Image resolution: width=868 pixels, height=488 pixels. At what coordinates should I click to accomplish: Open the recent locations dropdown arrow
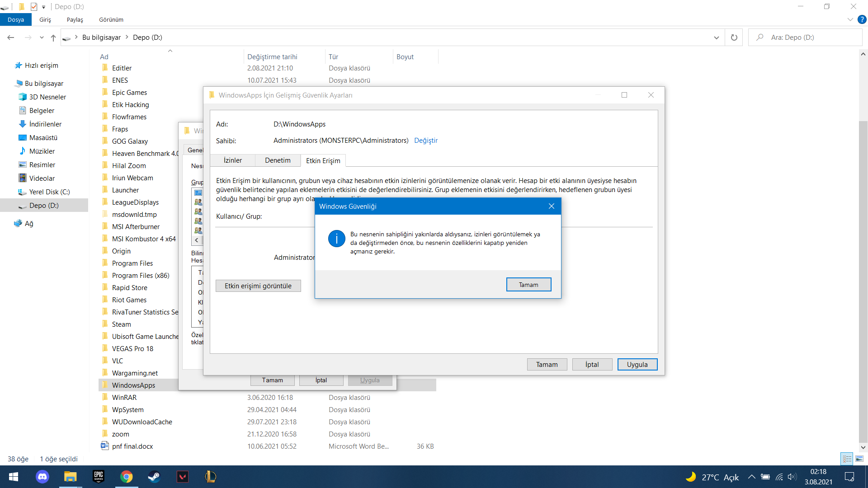tap(42, 38)
